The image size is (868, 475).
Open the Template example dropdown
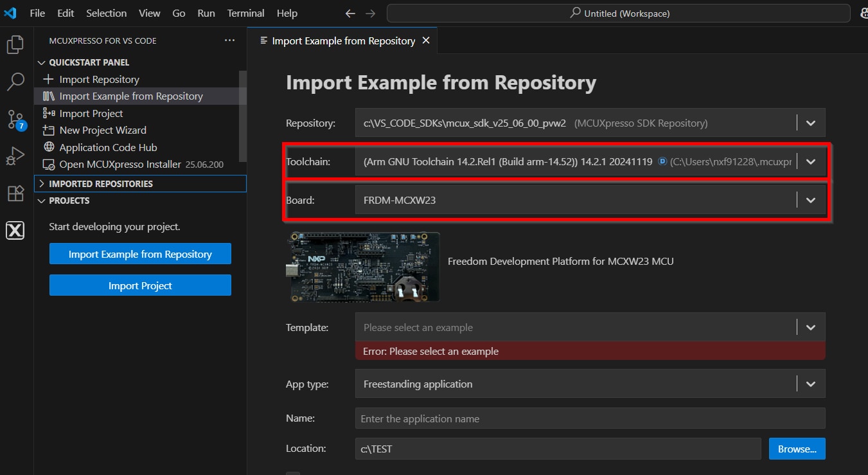tap(810, 327)
